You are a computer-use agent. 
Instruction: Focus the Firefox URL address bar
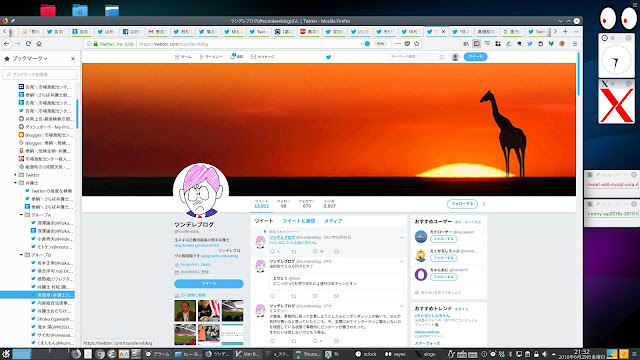pyautogui.click(x=249, y=44)
